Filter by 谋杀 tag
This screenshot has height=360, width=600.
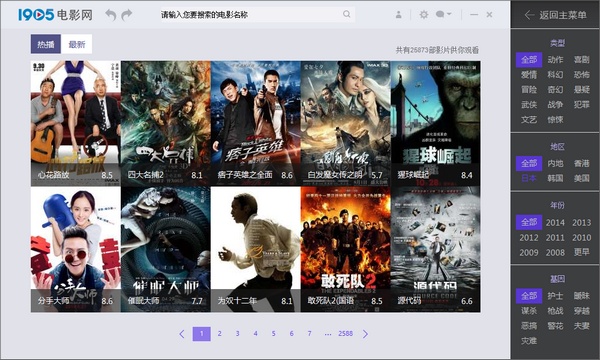[529, 311]
